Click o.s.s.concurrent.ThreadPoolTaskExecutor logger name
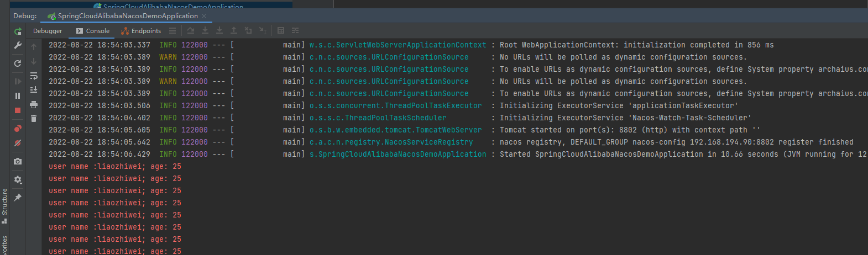This screenshot has height=255, width=868. (x=395, y=105)
